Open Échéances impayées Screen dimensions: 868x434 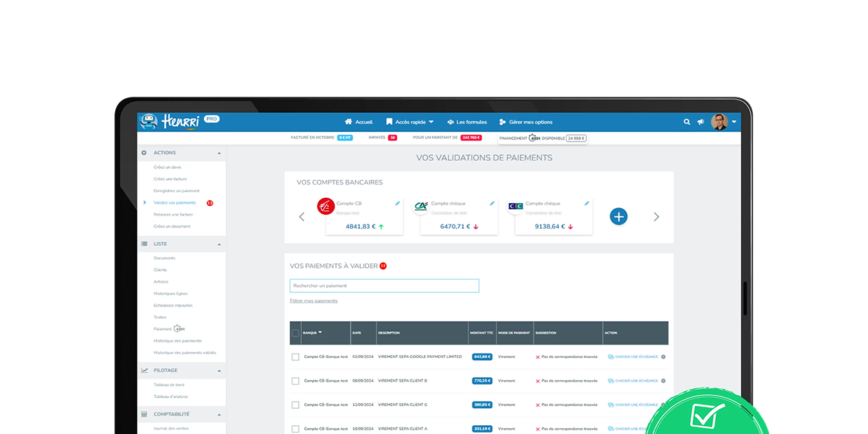pos(173,305)
